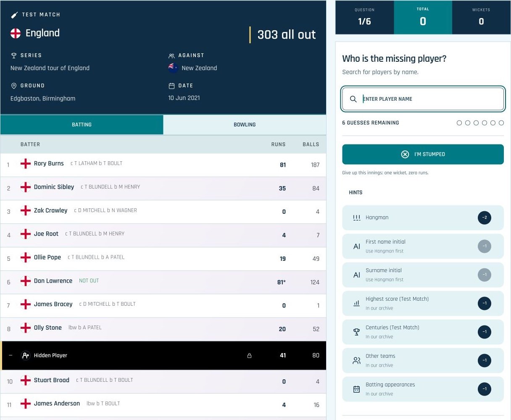
Task: Click the NOT OUT status text
Action: pyautogui.click(x=89, y=281)
